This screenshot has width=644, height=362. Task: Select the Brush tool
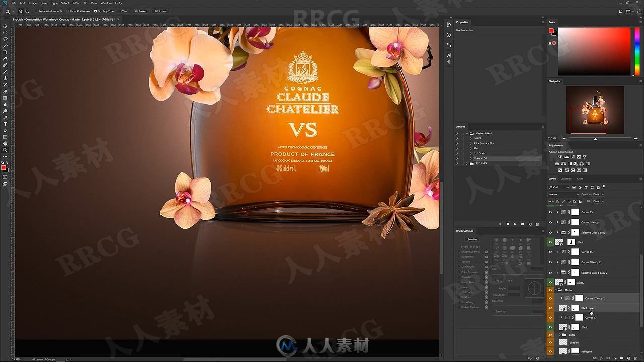pyautogui.click(x=6, y=72)
